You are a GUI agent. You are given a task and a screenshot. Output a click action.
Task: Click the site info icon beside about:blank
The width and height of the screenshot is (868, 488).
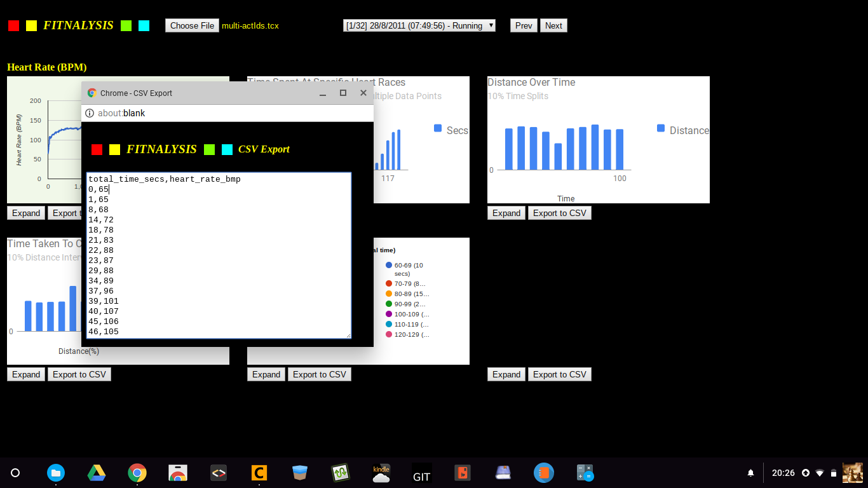90,113
